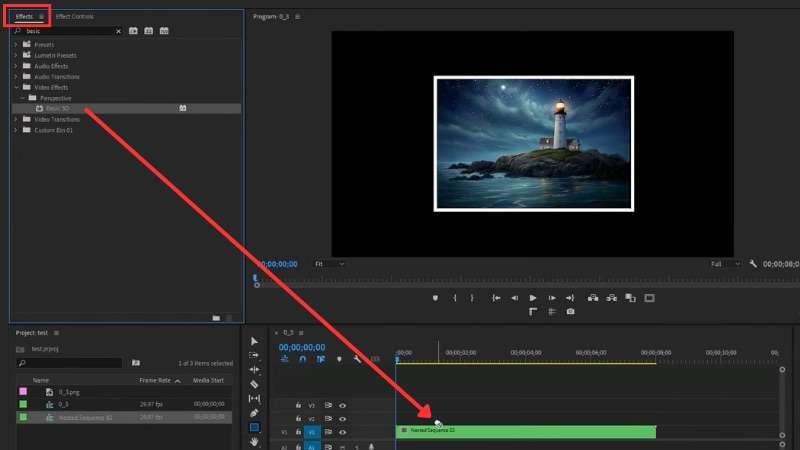
Task: Expand the Custom Bin 01 folder
Action: (15, 130)
